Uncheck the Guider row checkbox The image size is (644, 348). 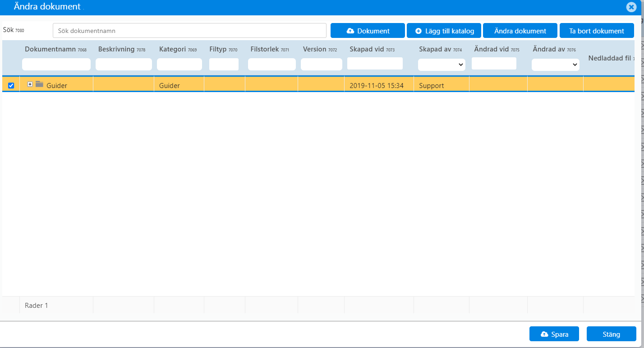click(x=11, y=85)
